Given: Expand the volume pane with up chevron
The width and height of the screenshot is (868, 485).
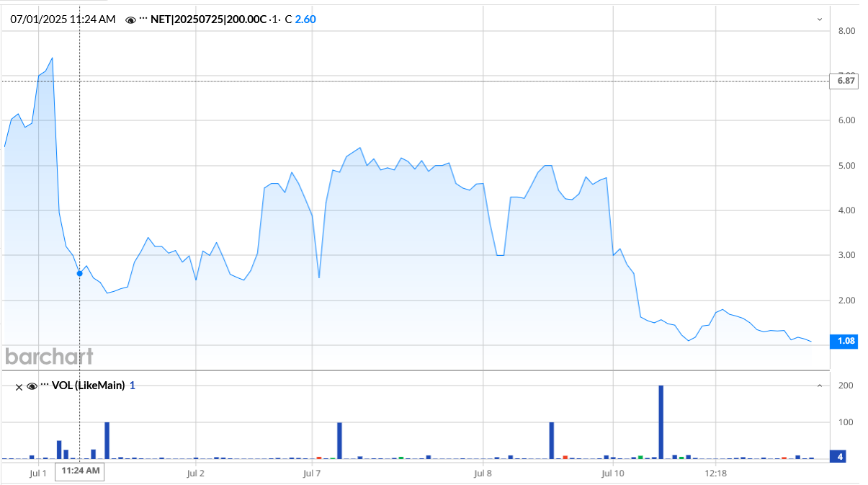Looking at the screenshot, I should click(x=819, y=386).
